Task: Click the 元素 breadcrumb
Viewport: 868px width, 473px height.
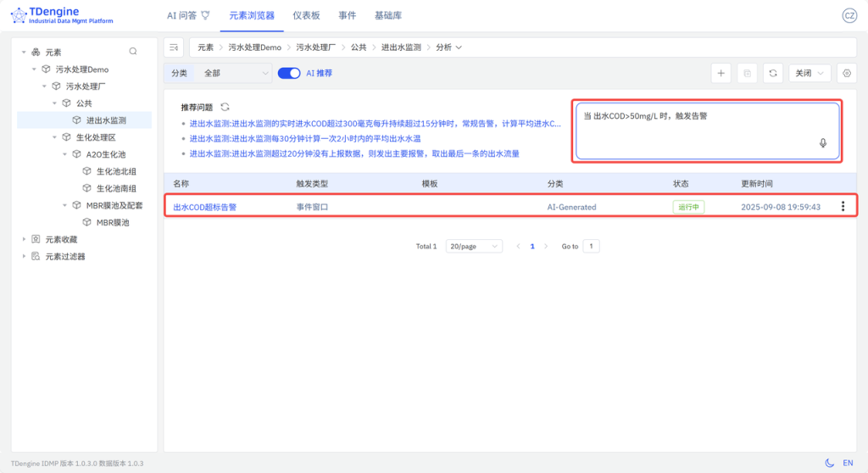Action: click(x=206, y=47)
